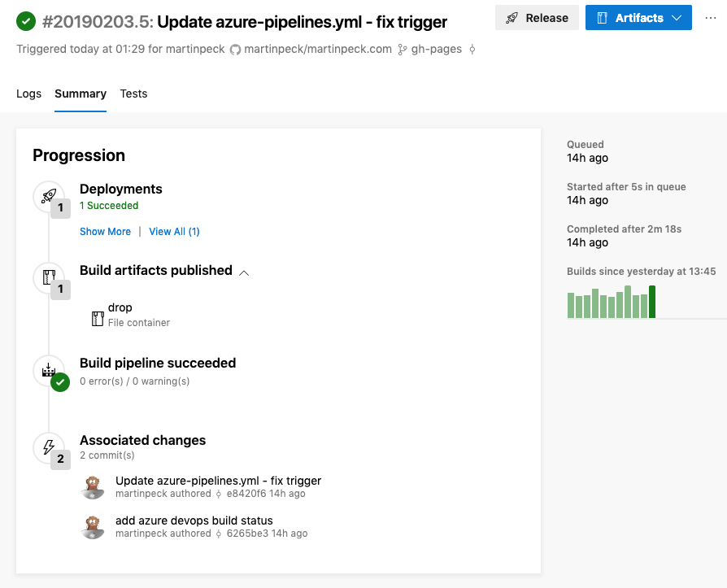The height and width of the screenshot is (588, 727).
Task: Click the Release button
Action: pyautogui.click(x=537, y=18)
